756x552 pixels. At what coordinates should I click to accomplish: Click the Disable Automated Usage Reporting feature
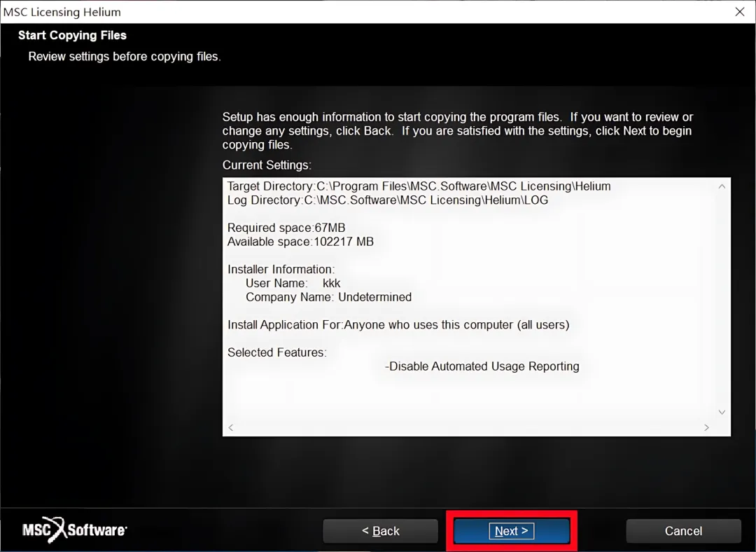pos(482,366)
